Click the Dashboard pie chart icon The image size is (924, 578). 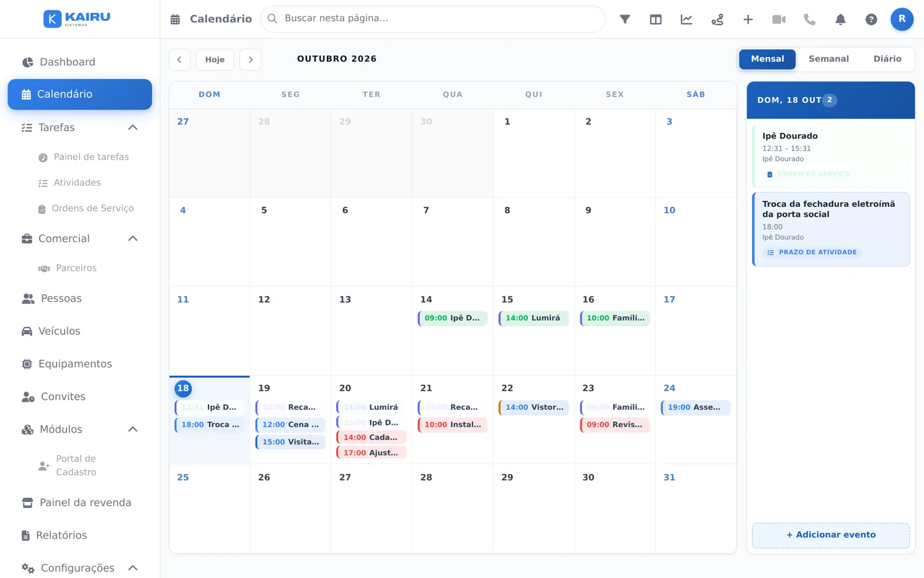click(x=27, y=62)
